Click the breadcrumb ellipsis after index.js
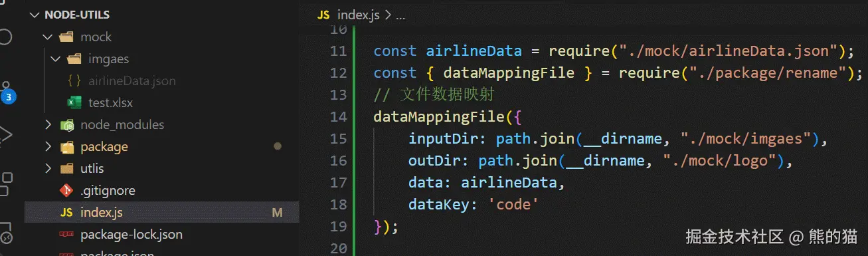The width and height of the screenshot is (868, 256). (400, 16)
